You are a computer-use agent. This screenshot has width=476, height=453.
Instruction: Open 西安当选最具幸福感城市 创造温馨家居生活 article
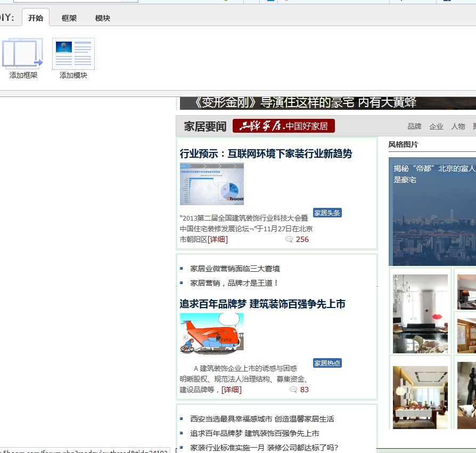tap(262, 419)
